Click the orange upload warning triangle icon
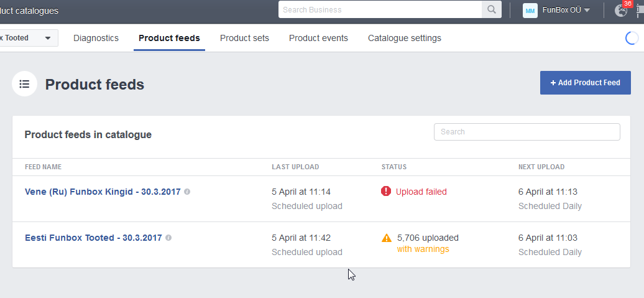The width and height of the screenshot is (644, 298). (387, 238)
